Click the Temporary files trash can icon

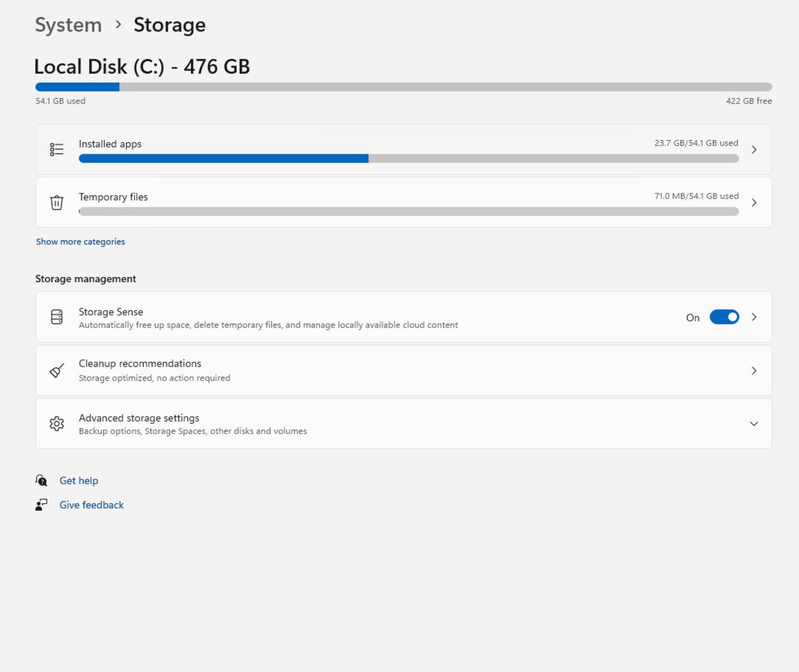57,203
